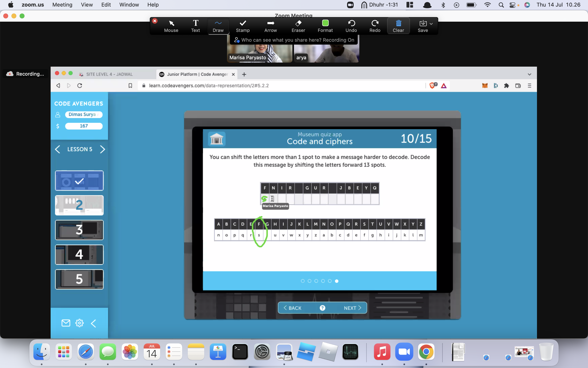Open the View menu

tap(87, 5)
